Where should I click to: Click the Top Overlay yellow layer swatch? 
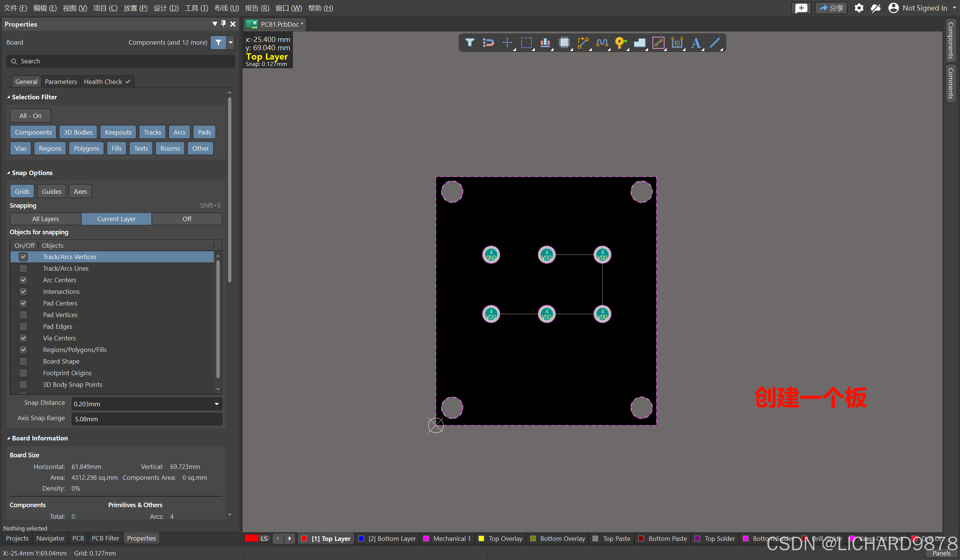pos(481,539)
